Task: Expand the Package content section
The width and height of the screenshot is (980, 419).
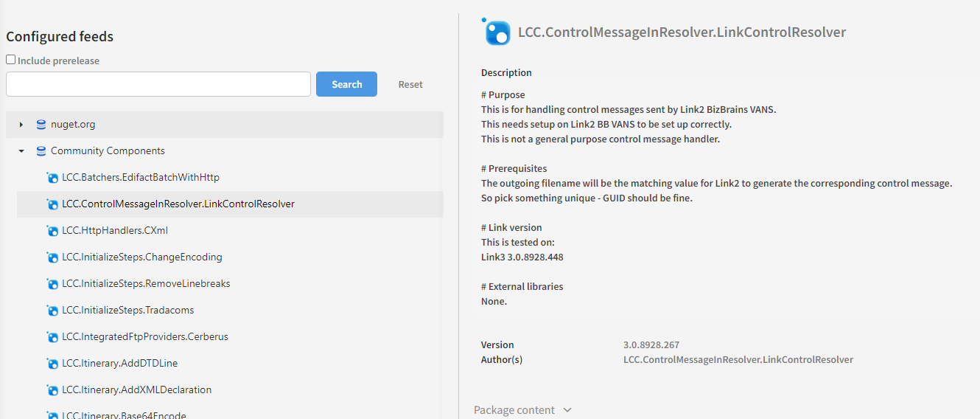Action: [522, 410]
